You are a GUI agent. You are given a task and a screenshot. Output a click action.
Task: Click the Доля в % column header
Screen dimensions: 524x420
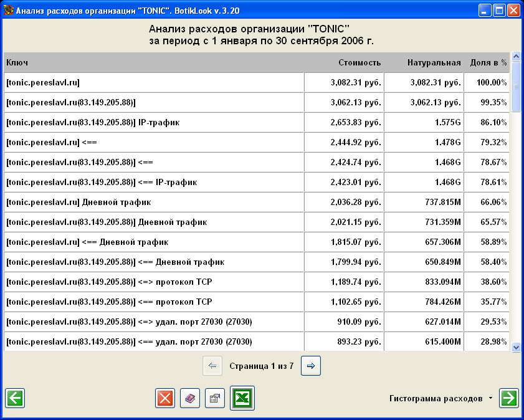[x=488, y=62]
